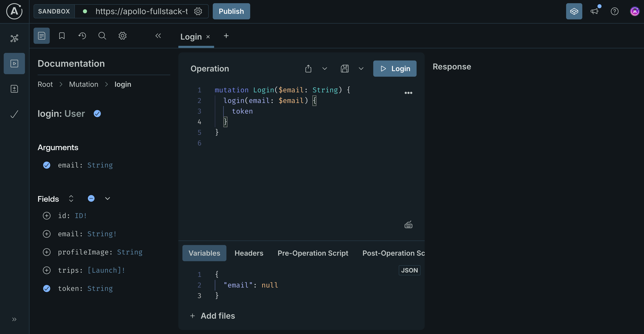Remove the token field checkmark
This screenshot has height=334, width=644.
[x=47, y=288]
